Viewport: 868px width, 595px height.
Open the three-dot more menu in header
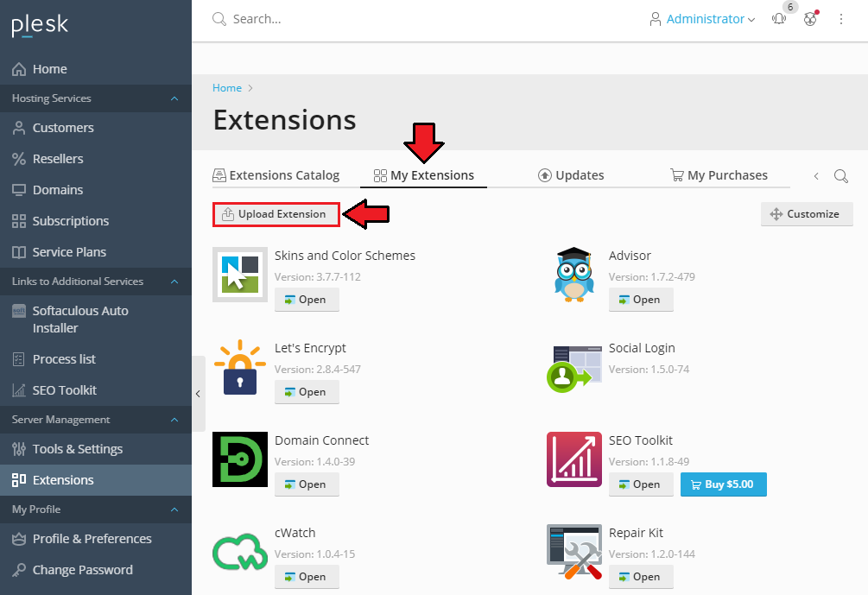(x=841, y=19)
